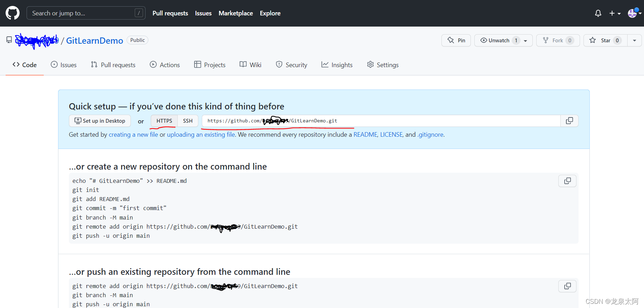
Task: Open the GitLearnDemo repository link
Action: point(94,41)
